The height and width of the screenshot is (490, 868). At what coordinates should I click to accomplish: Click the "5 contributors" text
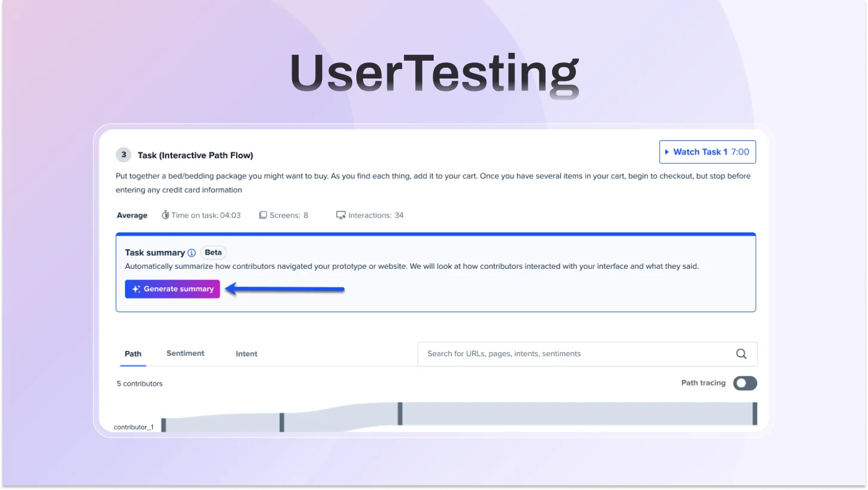[140, 384]
